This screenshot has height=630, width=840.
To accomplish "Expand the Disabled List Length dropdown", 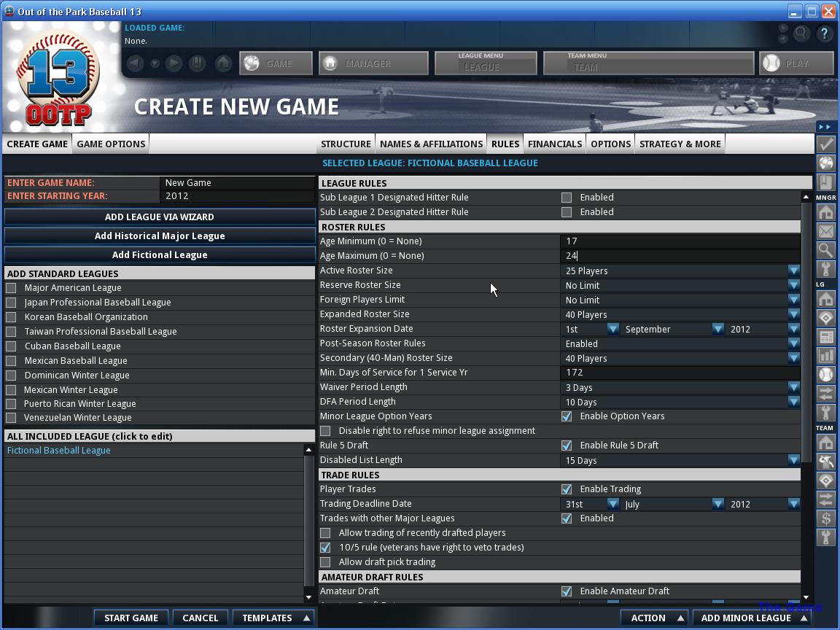I will (793, 460).
